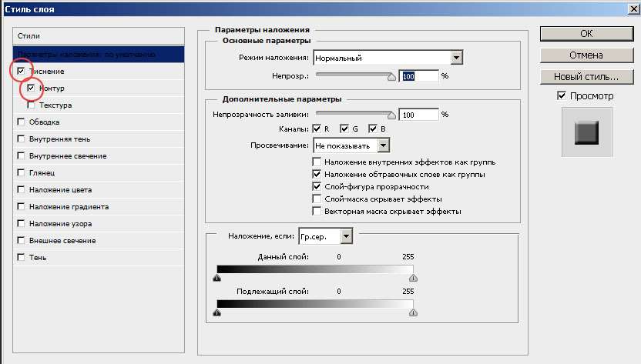Toggle the Контур checkbox
641x364 pixels.
31,88
